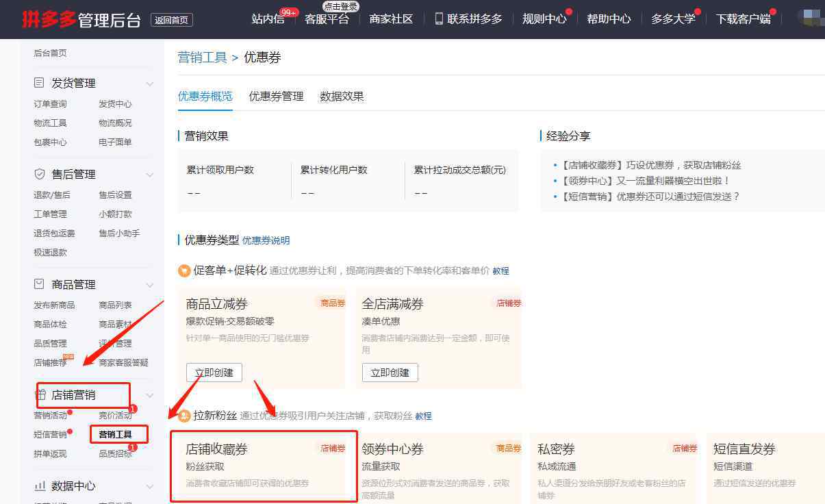This screenshot has width=825, height=504.
Task: Switch to the 优惠券概览 tab
Action: coord(205,97)
